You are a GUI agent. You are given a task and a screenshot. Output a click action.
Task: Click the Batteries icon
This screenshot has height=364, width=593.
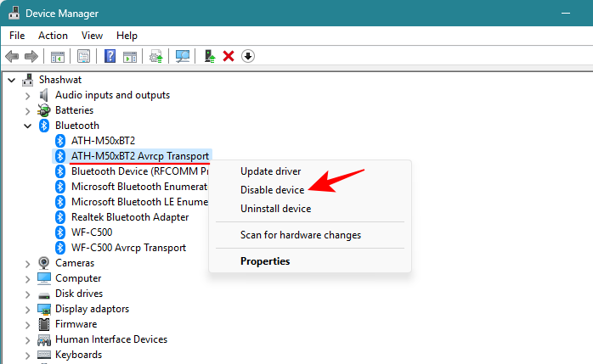pos(44,110)
